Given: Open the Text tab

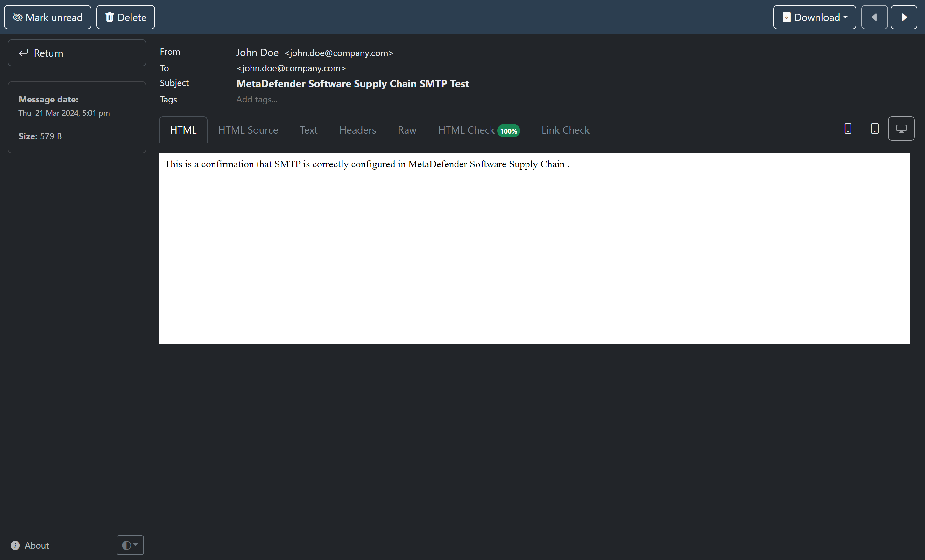Looking at the screenshot, I should pyautogui.click(x=308, y=130).
